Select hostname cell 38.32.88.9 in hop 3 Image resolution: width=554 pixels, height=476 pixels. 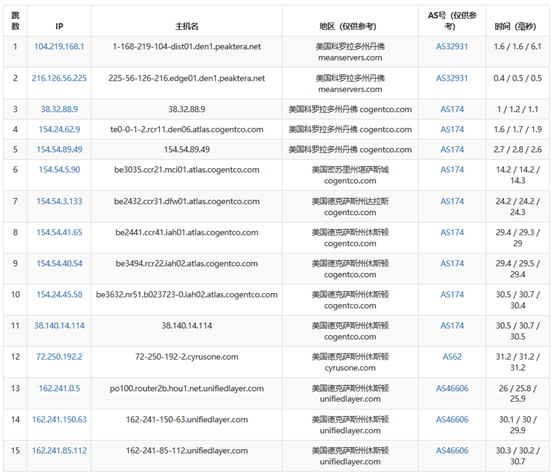(x=187, y=109)
